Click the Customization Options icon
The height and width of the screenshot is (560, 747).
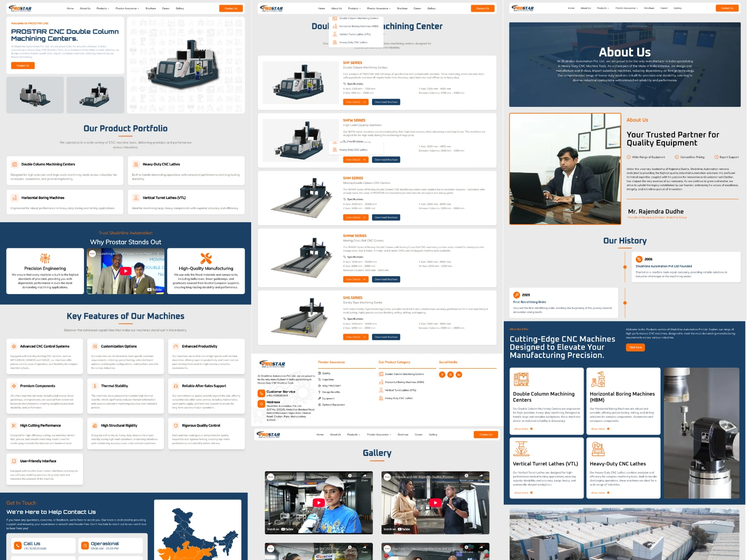click(x=95, y=346)
